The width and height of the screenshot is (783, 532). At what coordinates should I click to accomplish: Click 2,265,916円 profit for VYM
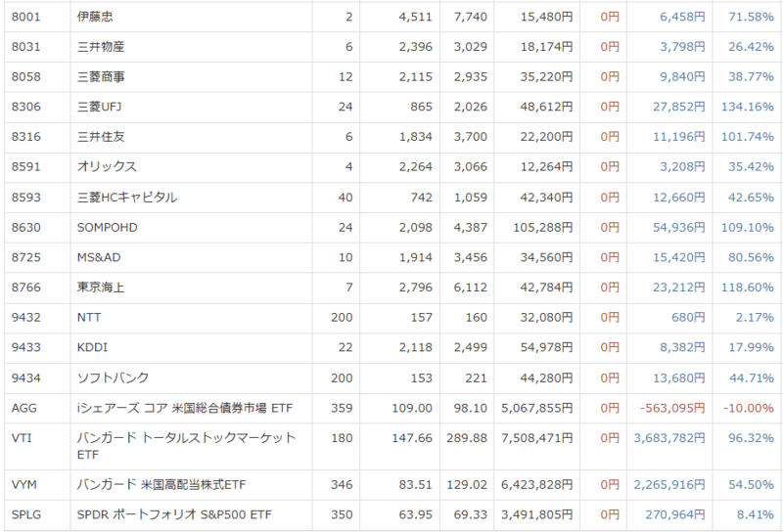tap(669, 485)
